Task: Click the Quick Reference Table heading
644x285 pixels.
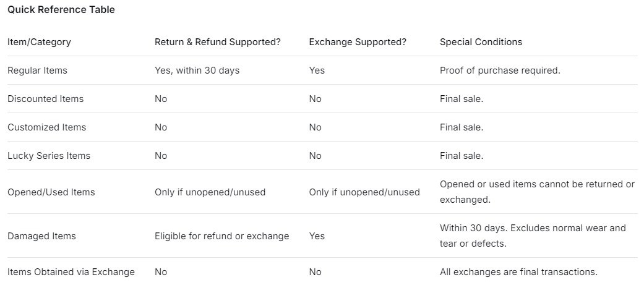Action: (61, 10)
